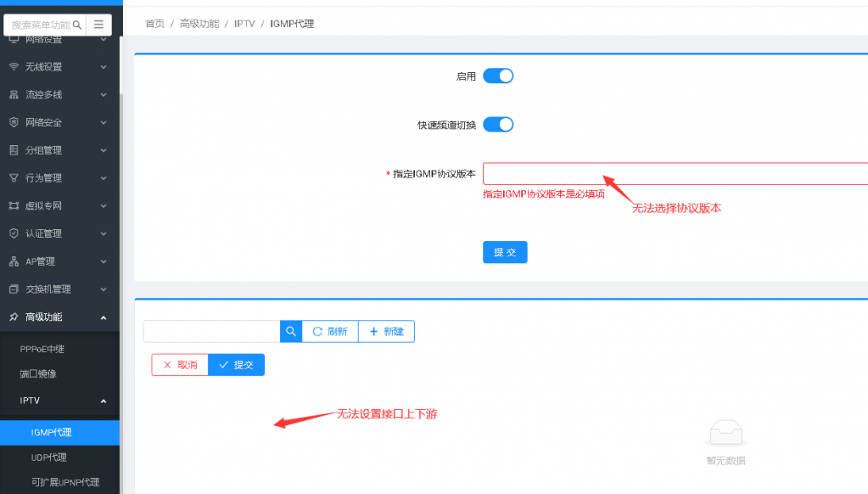Click the 提交 button under the form

(x=505, y=252)
